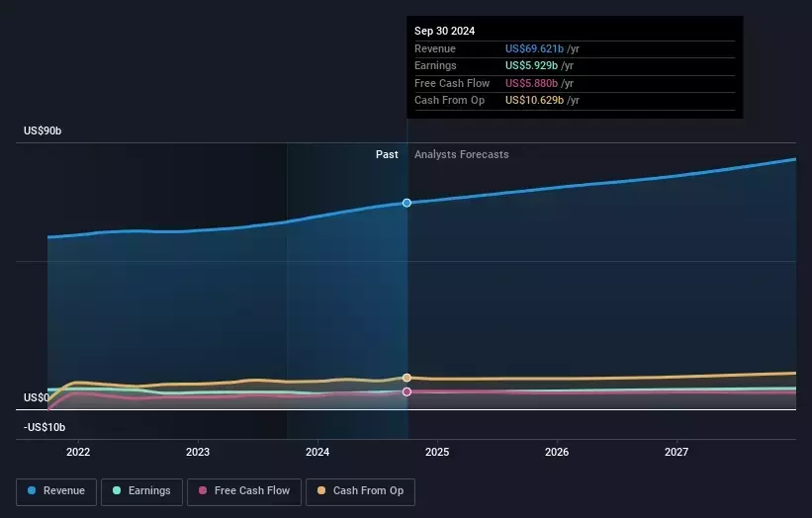The height and width of the screenshot is (518, 812).
Task: Select the Analysts Forecasts label
Action: pyautogui.click(x=462, y=154)
